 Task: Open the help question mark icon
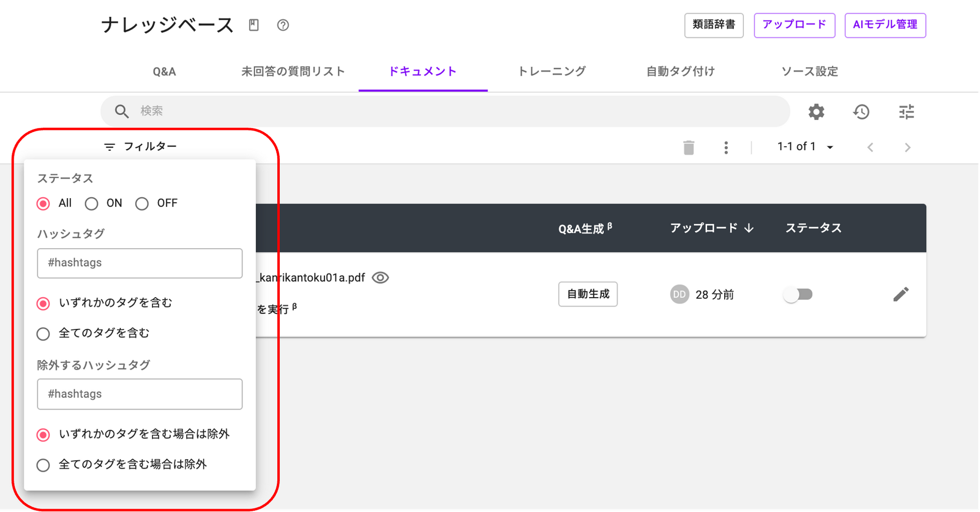tap(283, 25)
